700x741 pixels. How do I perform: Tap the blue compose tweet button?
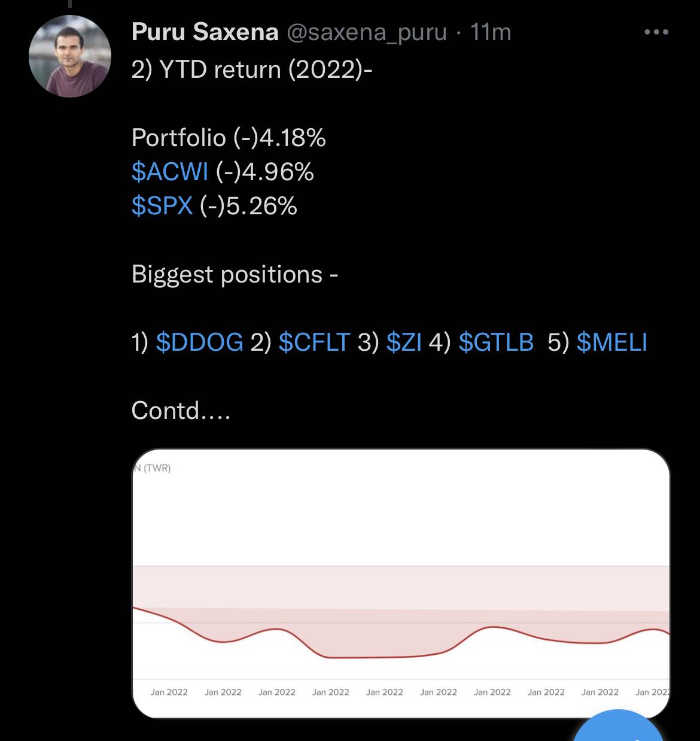[x=619, y=725]
